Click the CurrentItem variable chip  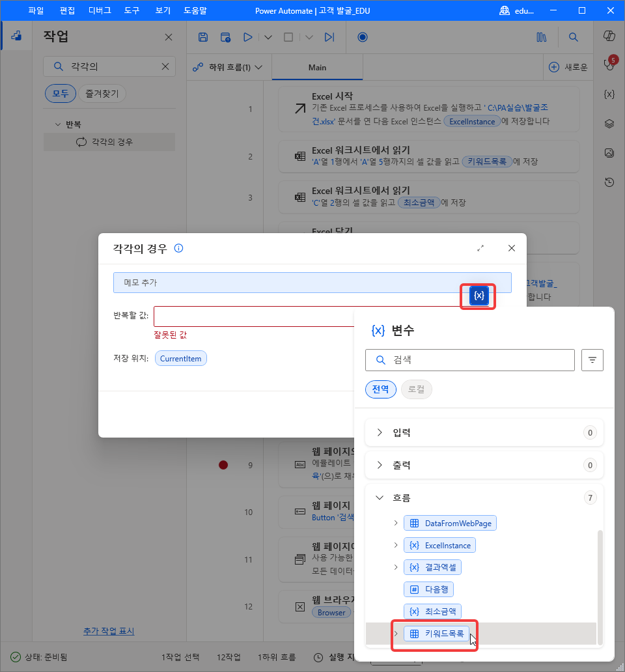tap(180, 359)
